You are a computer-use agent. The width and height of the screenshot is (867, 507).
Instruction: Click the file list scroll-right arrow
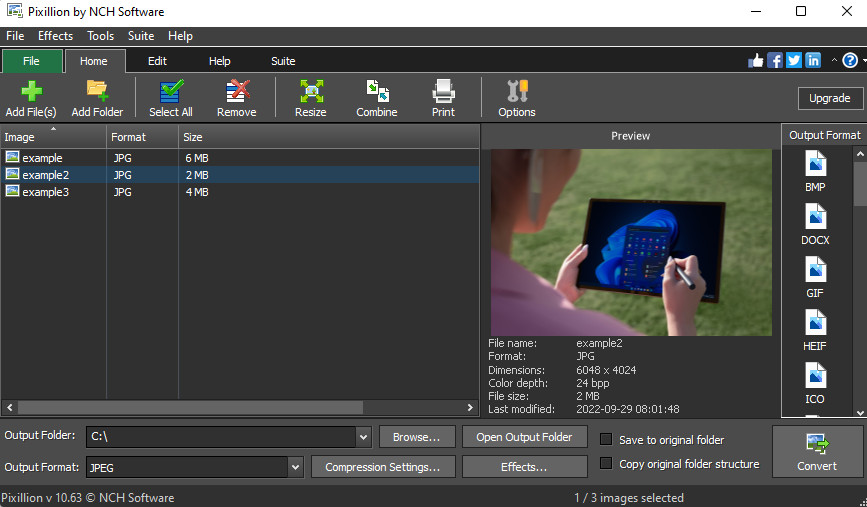470,407
